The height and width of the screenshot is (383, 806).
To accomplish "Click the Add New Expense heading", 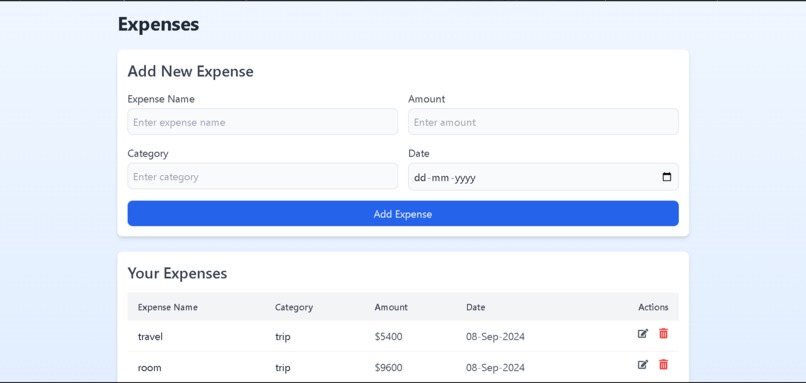I will point(190,71).
